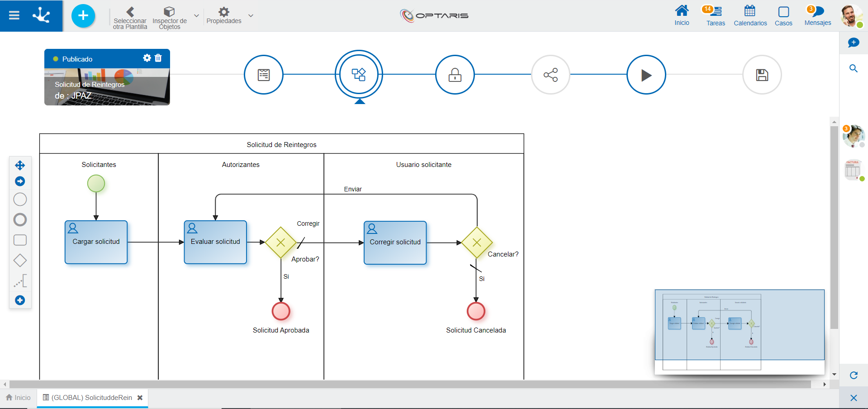
Task: Close the (GLOBAL) SolicituddeRein tab
Action: click(x=140, y=398)
